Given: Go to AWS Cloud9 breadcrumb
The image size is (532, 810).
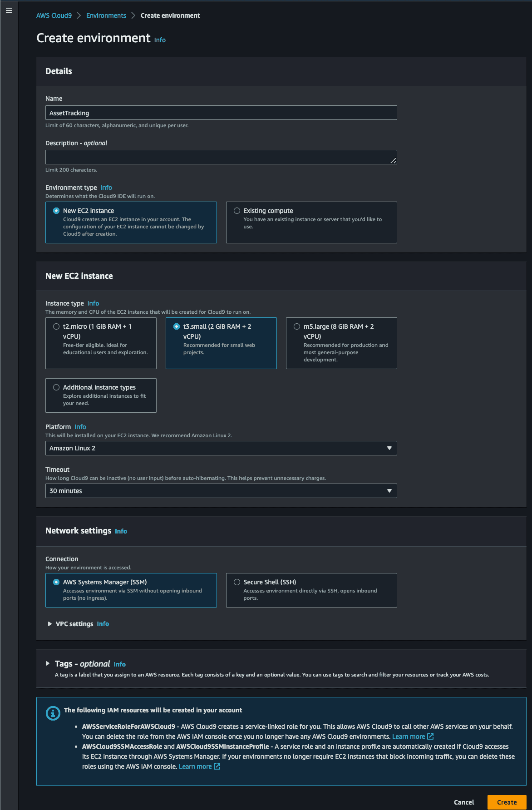Looking at the screenshot, I should (54, 15).
